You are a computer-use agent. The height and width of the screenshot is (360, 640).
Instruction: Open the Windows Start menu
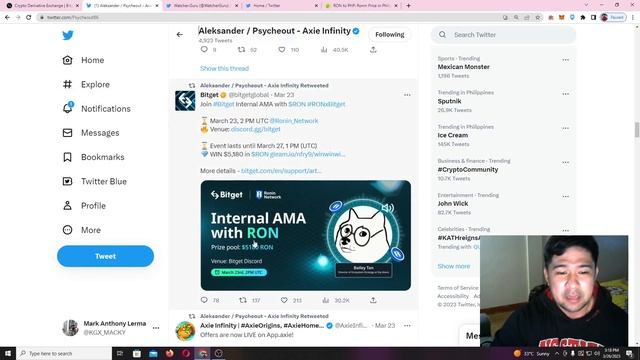[x=8, y=353]
